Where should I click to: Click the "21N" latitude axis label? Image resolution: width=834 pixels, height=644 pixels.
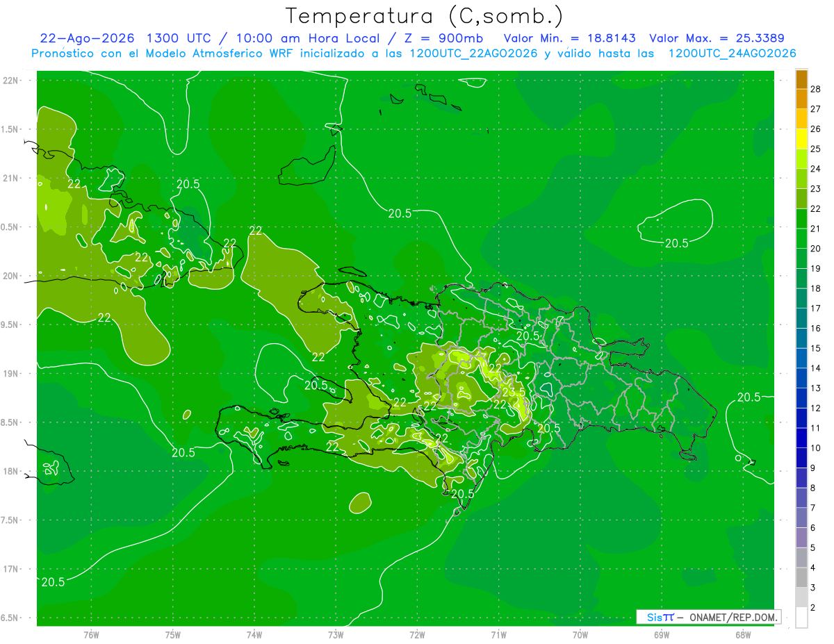(11, 178)
